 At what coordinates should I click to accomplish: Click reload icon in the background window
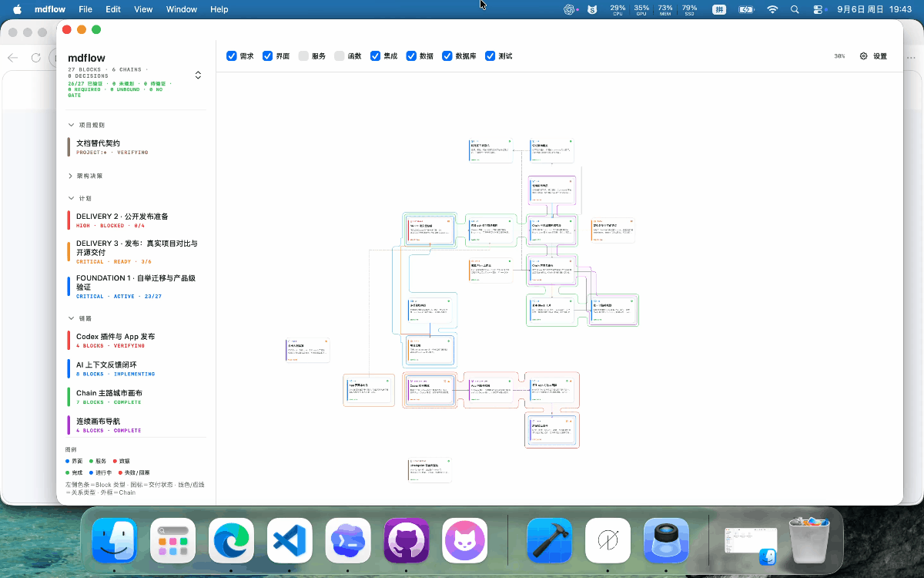35,58
